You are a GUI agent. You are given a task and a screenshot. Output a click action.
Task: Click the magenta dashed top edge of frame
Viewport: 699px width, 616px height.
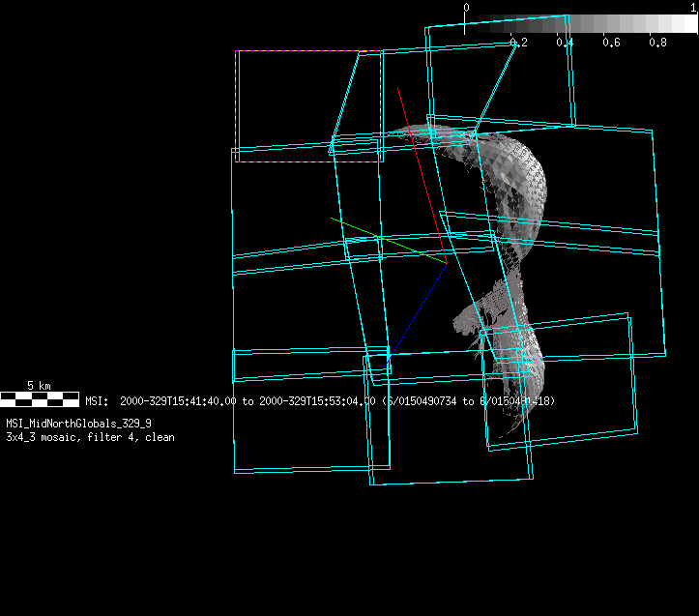307,51
